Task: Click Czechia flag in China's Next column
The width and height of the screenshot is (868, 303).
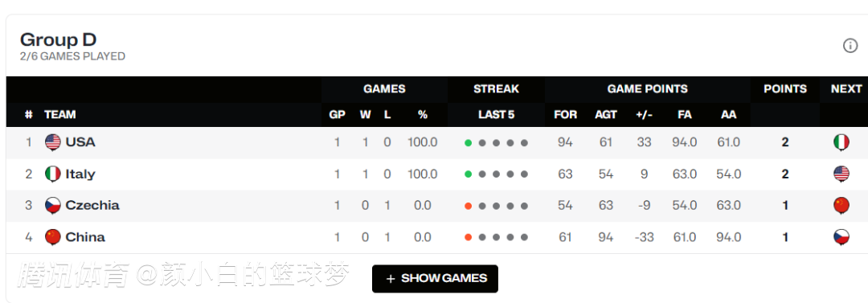Action: (x=841, y=237)
